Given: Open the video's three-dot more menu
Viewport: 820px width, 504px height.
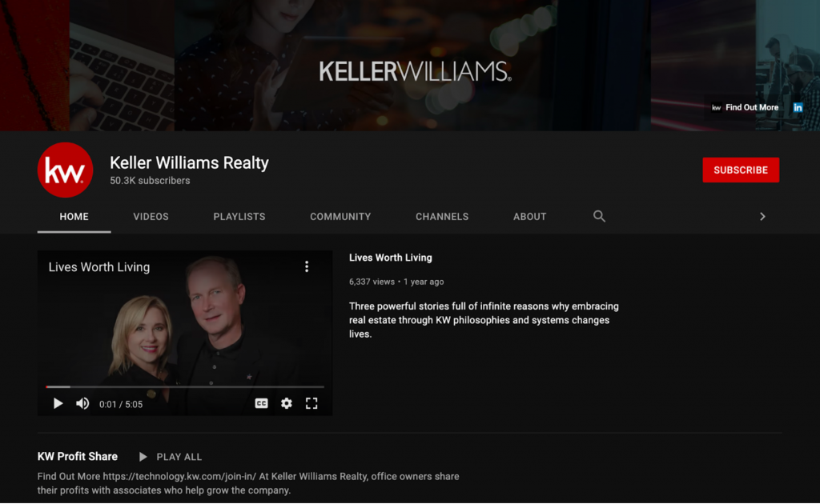Looking at the screenshot, I should [x=307, y=267].
